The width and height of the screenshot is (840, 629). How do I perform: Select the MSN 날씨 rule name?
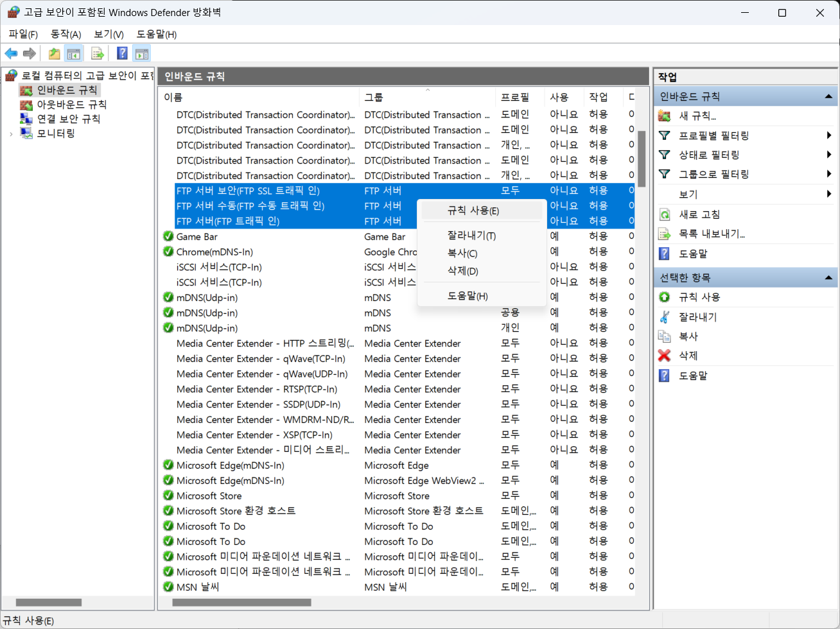click(x=198, y=587)
